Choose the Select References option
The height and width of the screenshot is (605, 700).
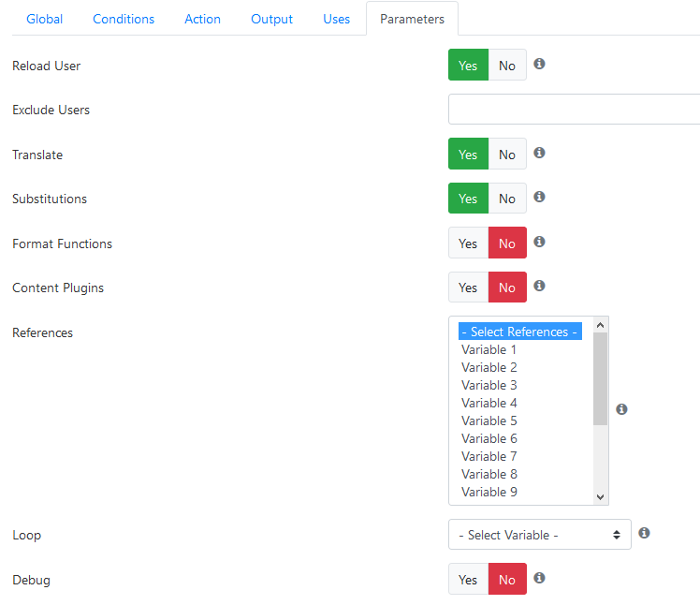520,332
